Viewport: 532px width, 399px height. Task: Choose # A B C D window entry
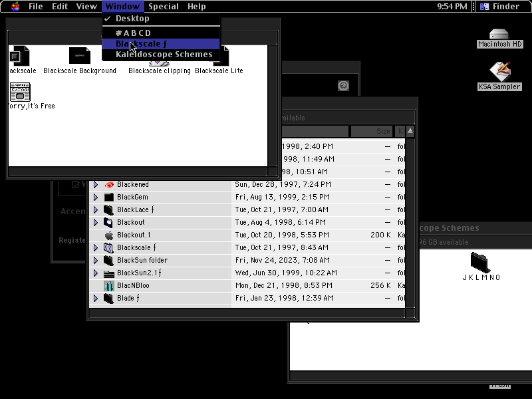tap(161, 33)
